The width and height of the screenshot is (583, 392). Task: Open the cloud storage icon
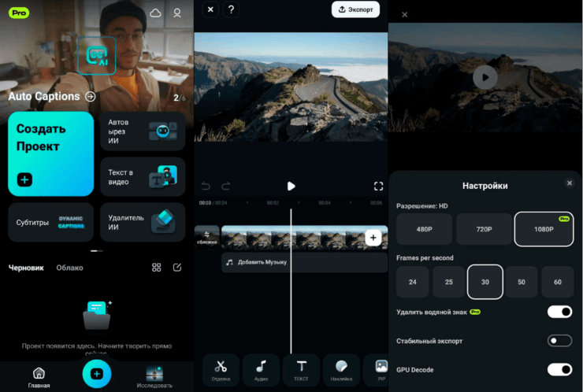point(156,13)
